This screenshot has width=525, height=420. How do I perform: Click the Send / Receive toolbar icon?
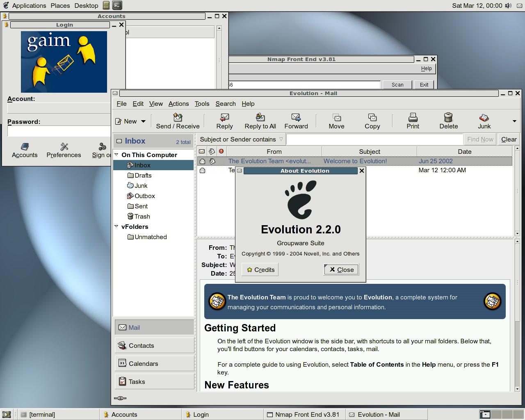coord(178,121)
